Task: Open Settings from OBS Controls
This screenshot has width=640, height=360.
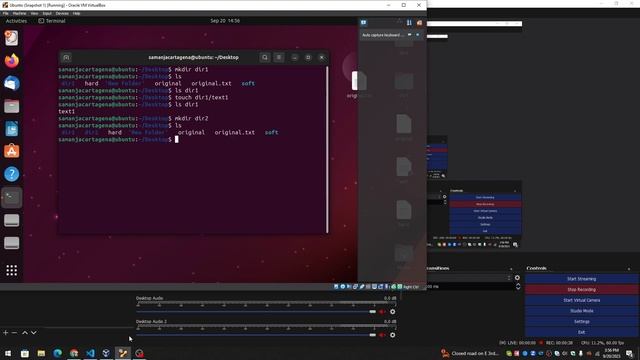Action: (581, 322)
